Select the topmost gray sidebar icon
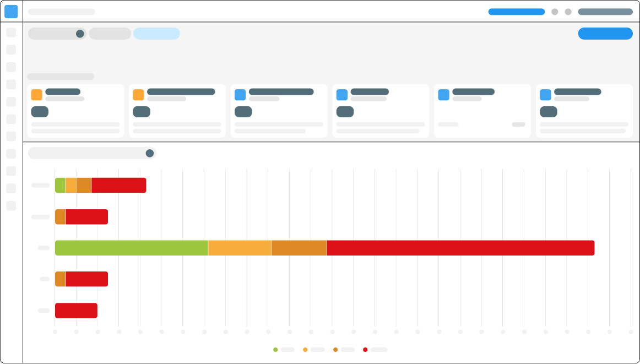The height and width of the screenshot is (364, 640). point(11,32)
